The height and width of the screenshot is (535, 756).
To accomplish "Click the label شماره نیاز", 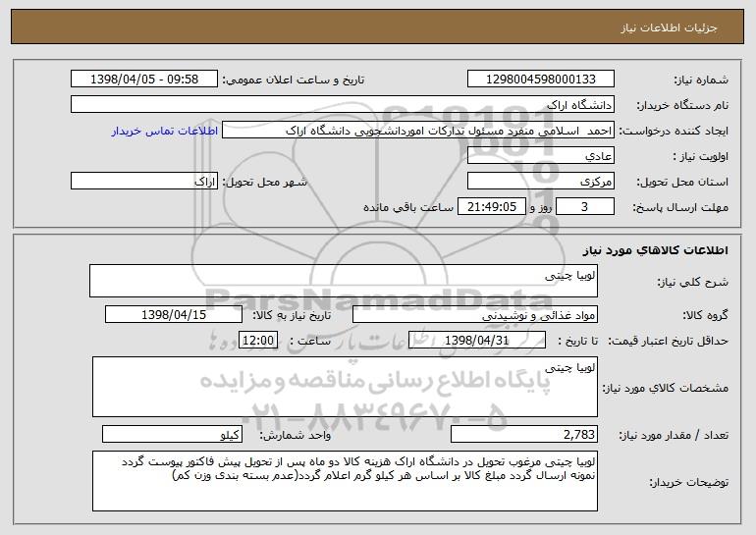I will (701, 80).
